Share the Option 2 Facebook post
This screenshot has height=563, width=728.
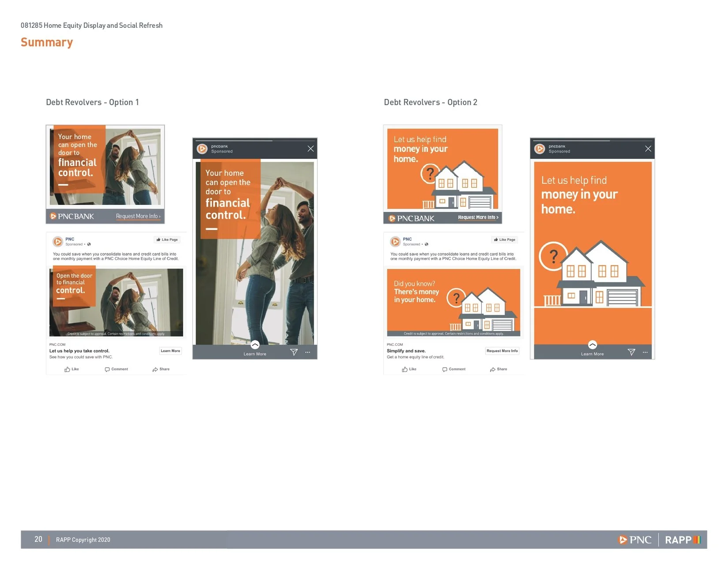tap(499, 369)
